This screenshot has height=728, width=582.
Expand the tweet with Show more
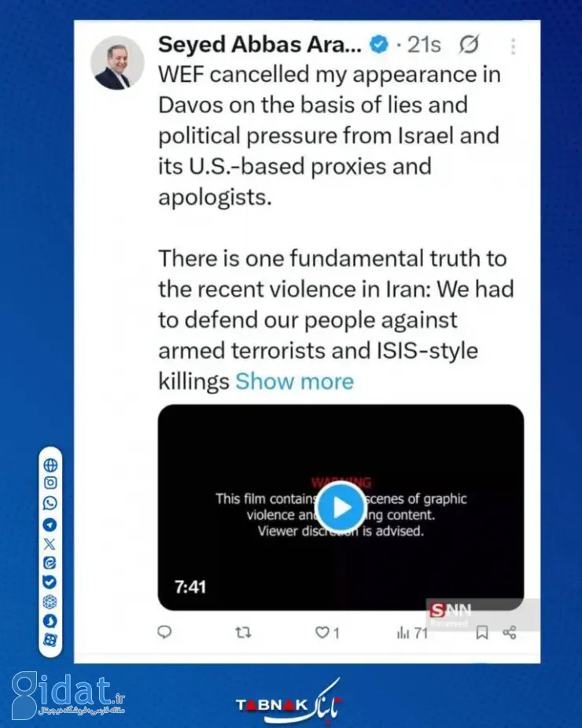(295, 381)
